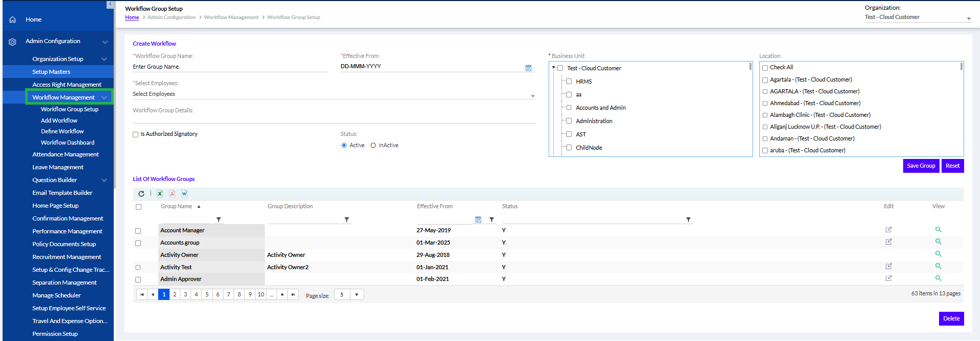Expand the Question Builder chevron
The image size is (980, 341).
[104, 180]
